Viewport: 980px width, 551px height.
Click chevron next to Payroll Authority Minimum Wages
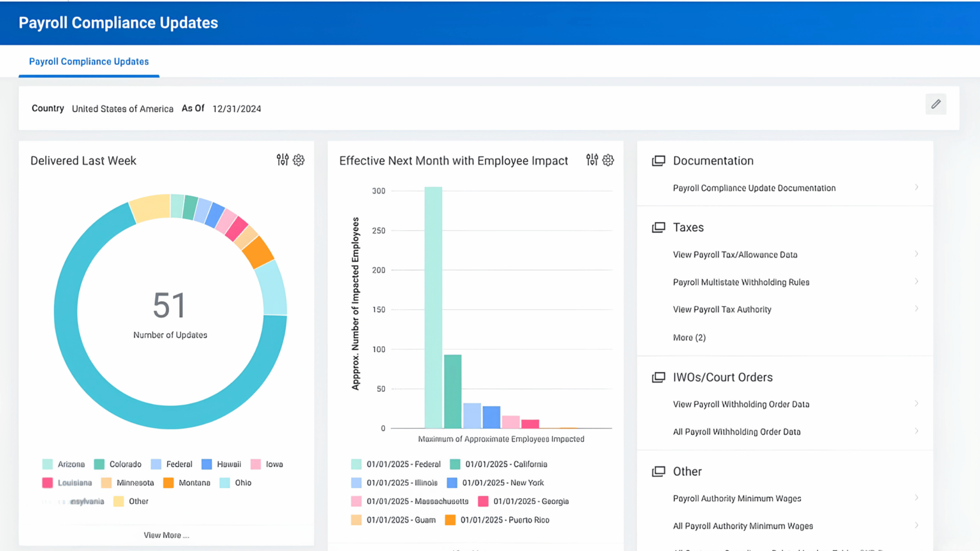[x=916, y=498]
